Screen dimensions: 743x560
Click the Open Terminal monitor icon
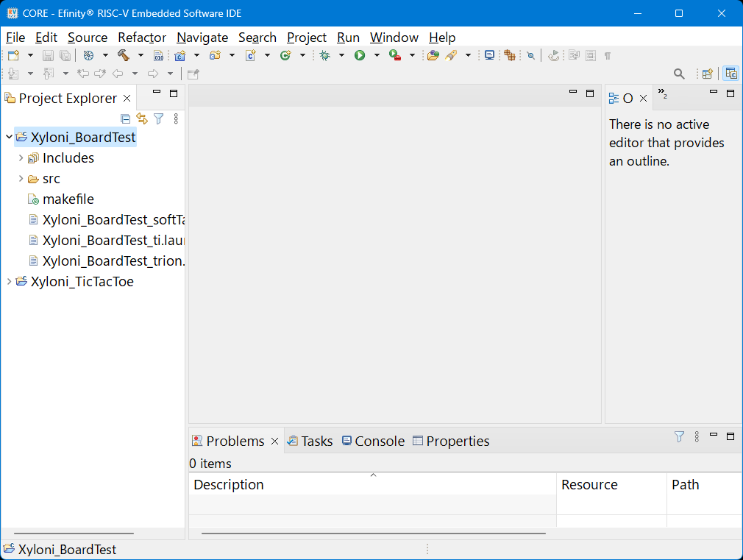pos(489,55)
